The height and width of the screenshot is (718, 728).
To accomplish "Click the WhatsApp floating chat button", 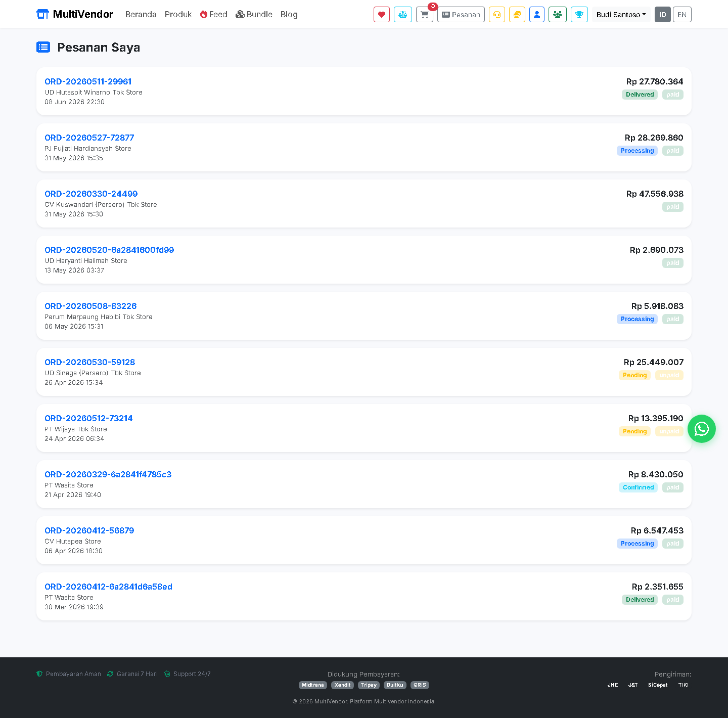I will coord(702,429).
